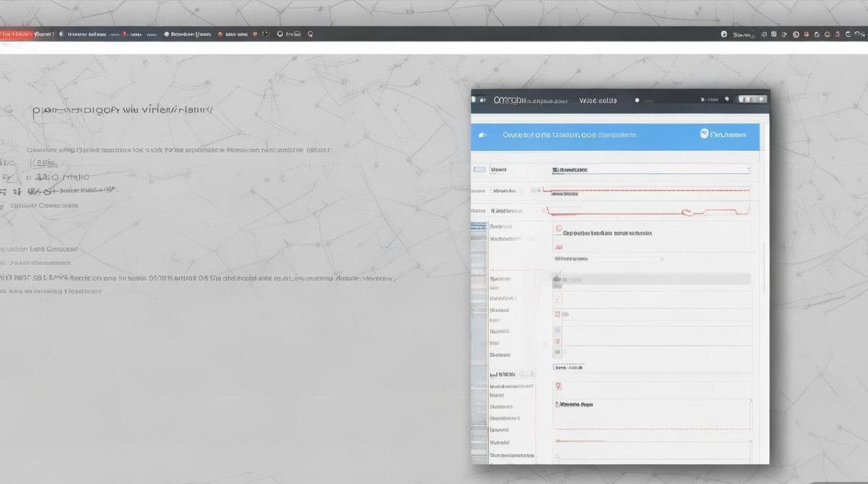Click the round logo icon in the blue banner
This screenshot has height=484, width=868.
[705, 134]
